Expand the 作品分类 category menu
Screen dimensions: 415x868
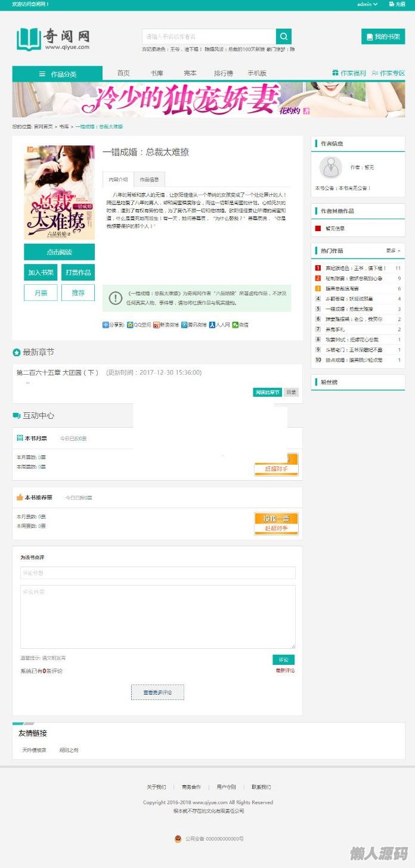click(x=57, y=74)
